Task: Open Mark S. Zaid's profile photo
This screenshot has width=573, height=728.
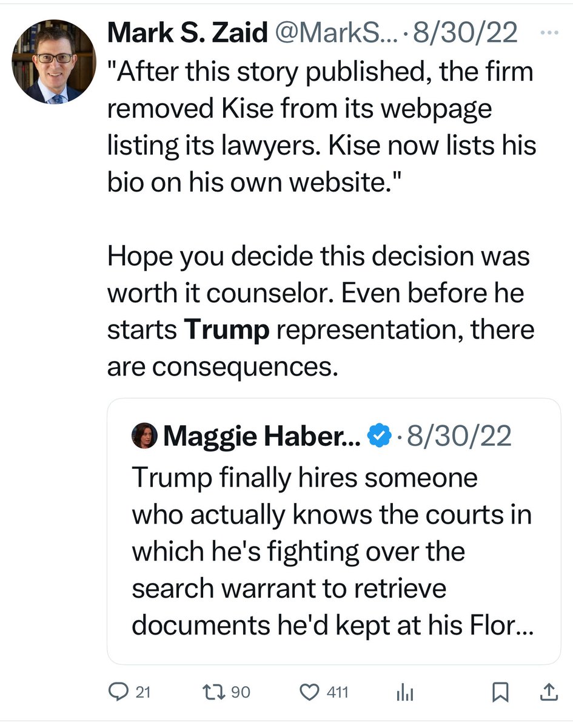Action: (x=54, y=61)
